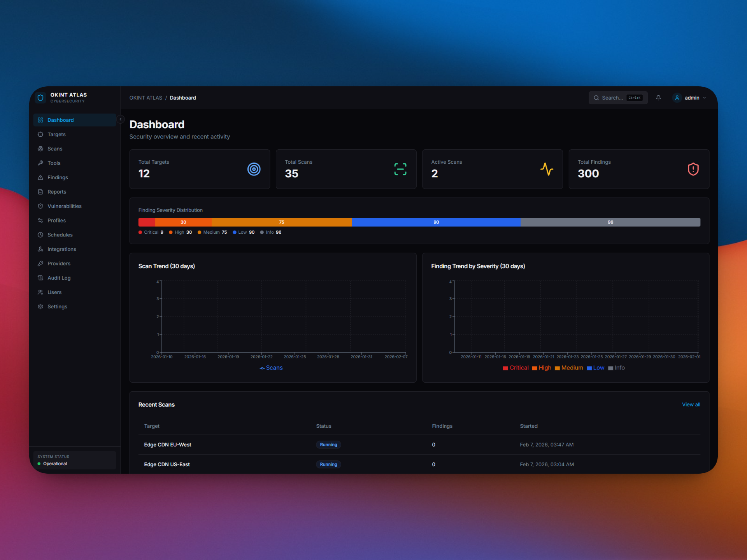
Task: Open the Targets section from the sidebar
Action: tap(56, 134)
